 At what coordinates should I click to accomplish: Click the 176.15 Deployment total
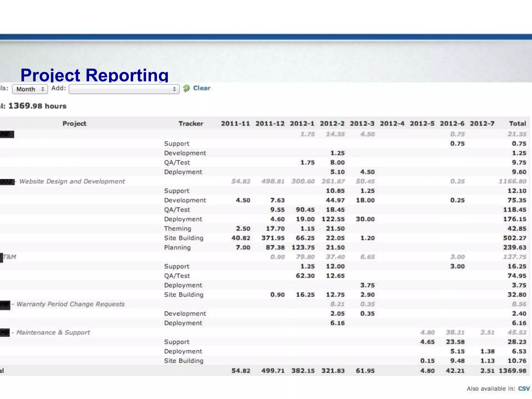(x=515, y=219)
